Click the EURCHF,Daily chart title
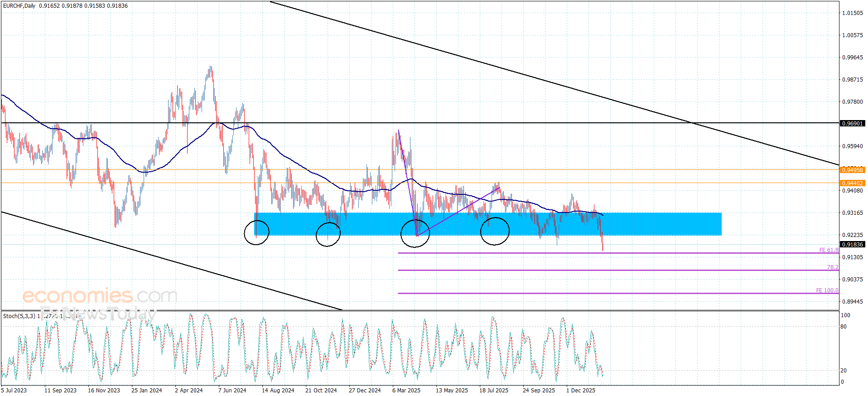The width and height of the screenshot is (868, 396). pos(19,6)
